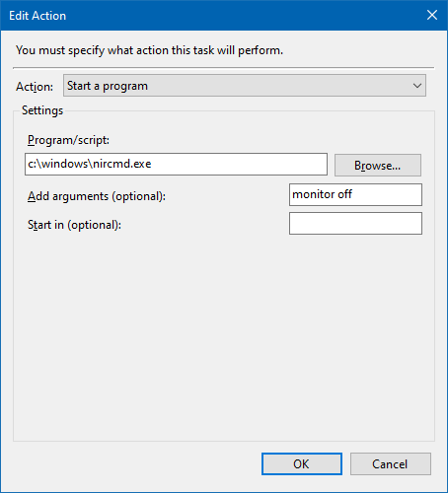Click the Program/script field containing c:\windows\nircmd.exe
This screenshot has width=448, height=493.
[x=176, y=164]
